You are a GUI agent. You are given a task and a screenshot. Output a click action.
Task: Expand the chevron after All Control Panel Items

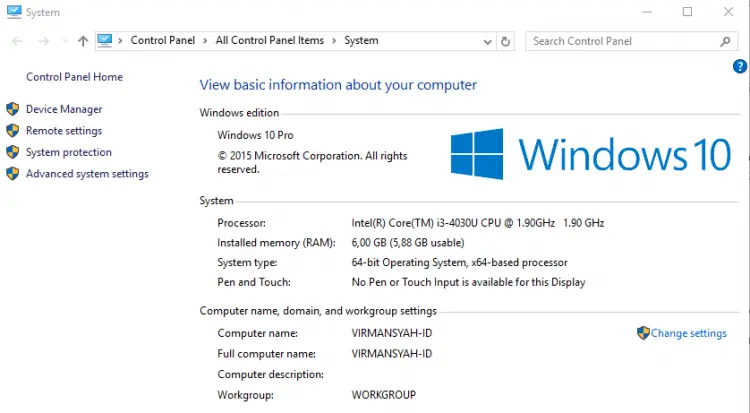pyautogui.click(x=334, y=41)
